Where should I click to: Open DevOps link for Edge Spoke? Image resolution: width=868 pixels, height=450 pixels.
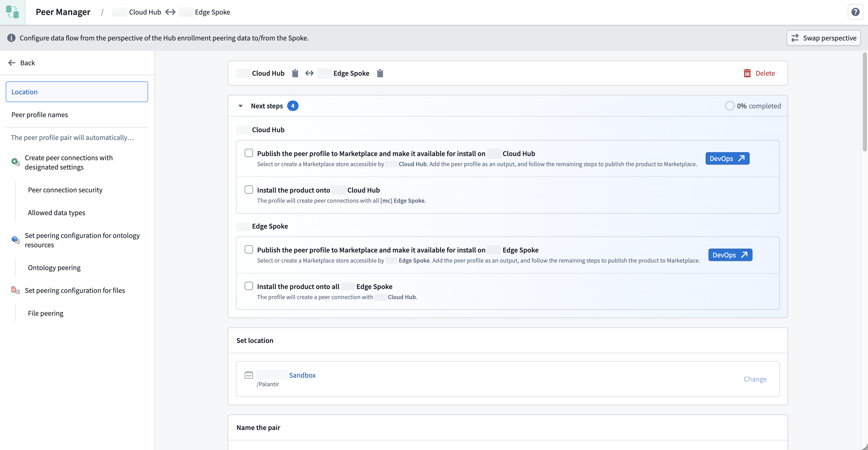click(730, 255)
